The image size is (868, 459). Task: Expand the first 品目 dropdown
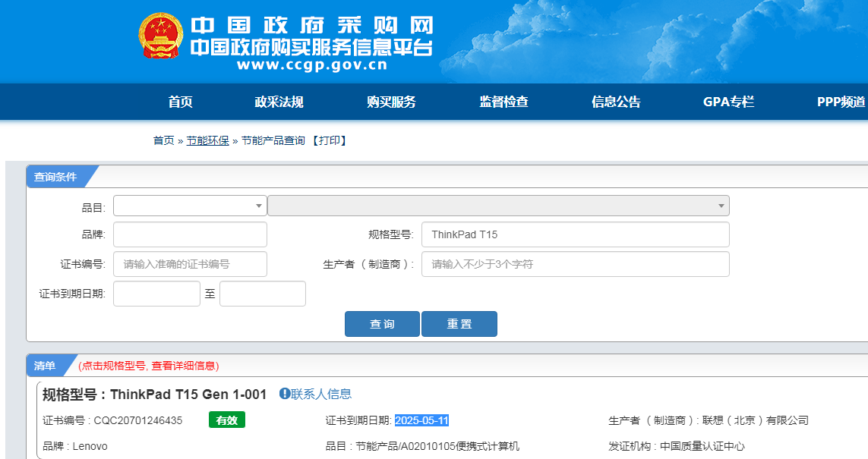coord(190,206)
